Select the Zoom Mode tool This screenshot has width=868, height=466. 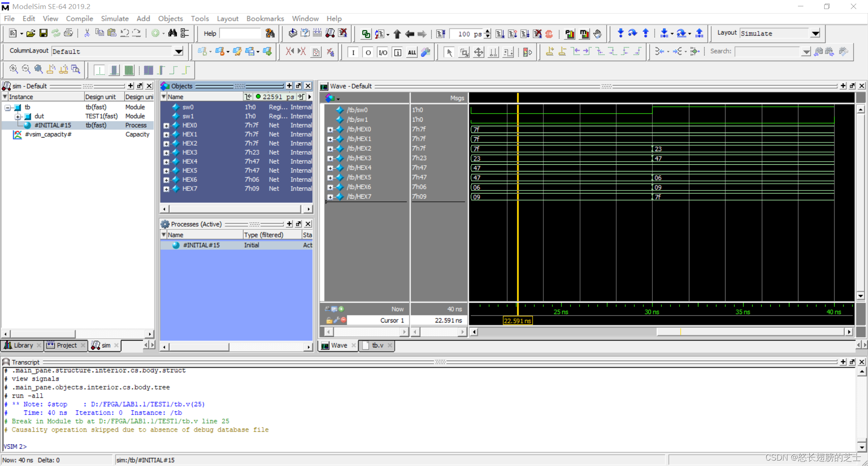464,52
